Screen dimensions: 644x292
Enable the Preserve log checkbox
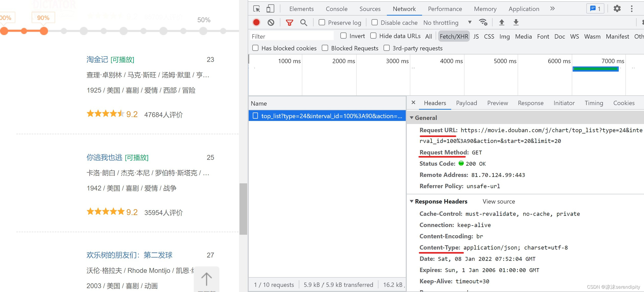point(322,23)
